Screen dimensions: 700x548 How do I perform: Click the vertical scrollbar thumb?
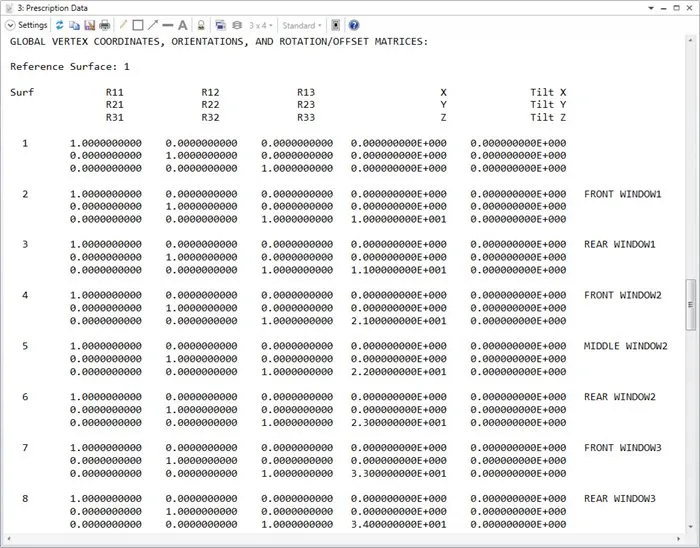(691, 304)
